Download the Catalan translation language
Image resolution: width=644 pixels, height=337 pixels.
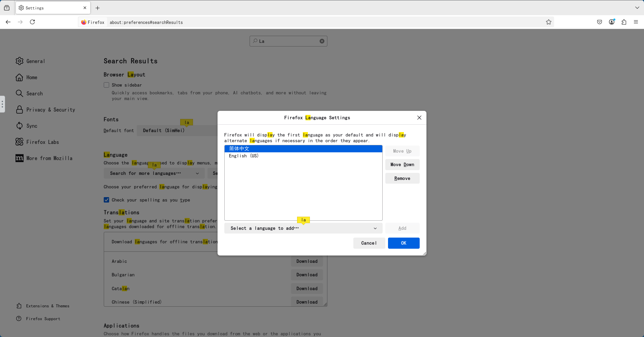click(307, 288)
